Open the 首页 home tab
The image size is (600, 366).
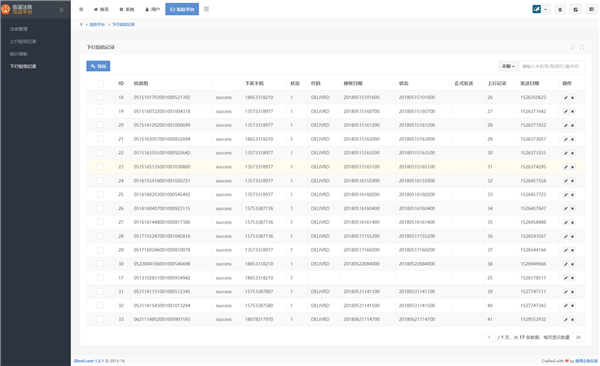101,9
